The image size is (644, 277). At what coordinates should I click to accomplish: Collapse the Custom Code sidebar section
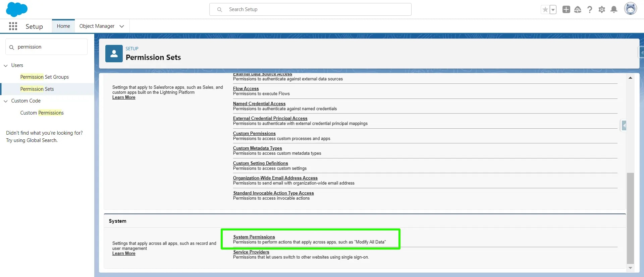pyautogui.click(x=6, y=101)
